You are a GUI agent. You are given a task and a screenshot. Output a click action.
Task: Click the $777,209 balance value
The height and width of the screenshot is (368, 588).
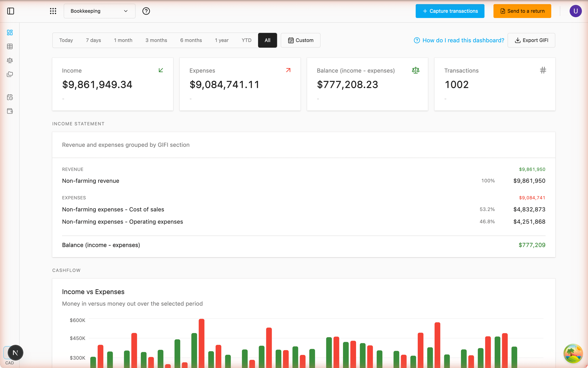pos(532,245)
